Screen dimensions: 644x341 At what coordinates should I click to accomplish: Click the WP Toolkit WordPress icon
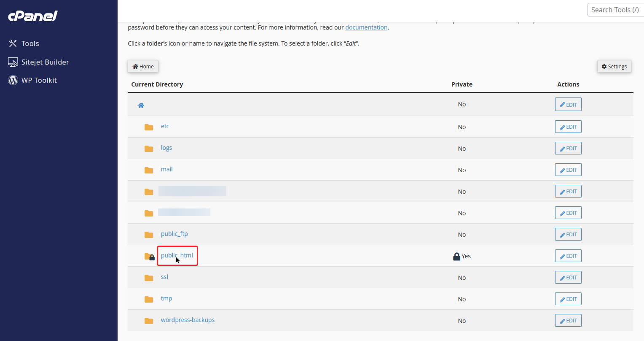click(x=13, y=80)
